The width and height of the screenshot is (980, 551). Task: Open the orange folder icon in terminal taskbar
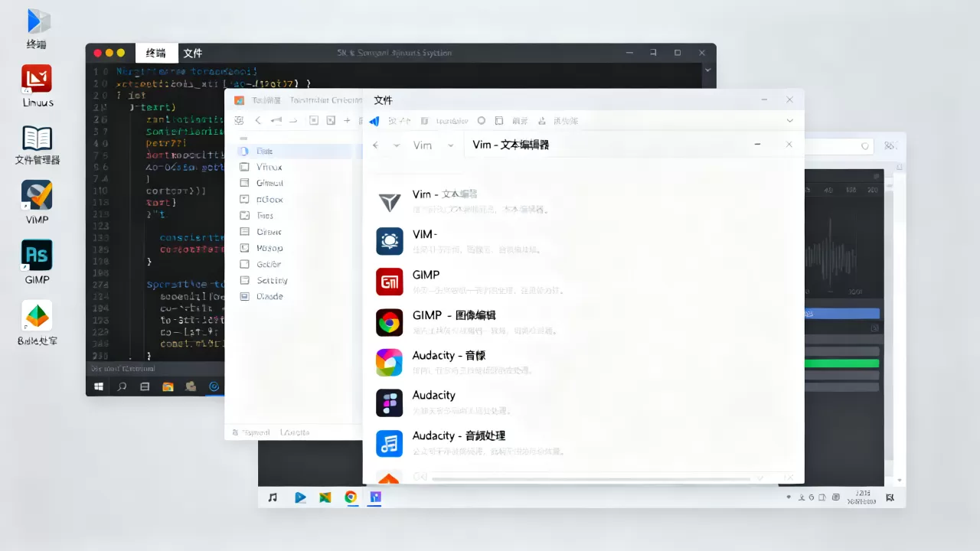[168, 387]
